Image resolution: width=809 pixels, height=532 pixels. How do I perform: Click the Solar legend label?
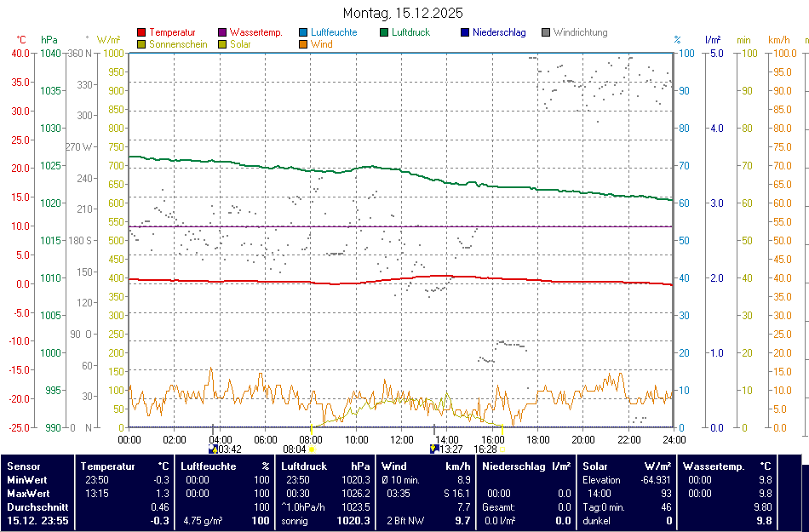point(240,44)
